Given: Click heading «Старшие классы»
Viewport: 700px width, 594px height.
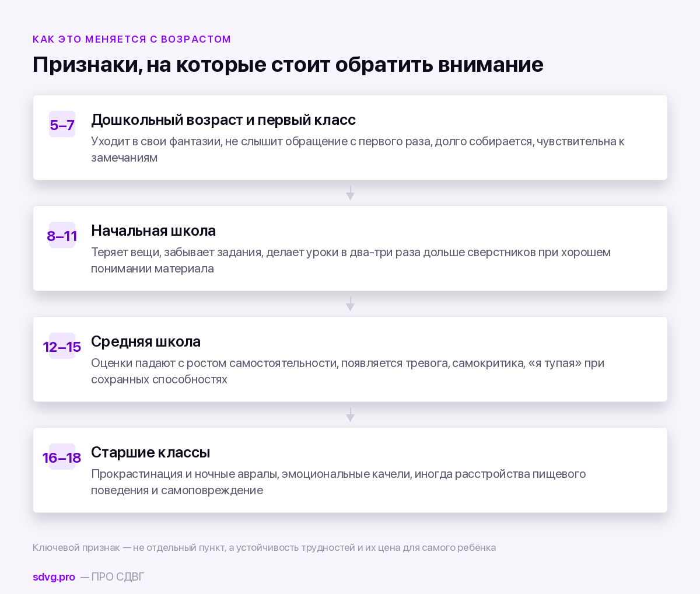Looking at the screenshot, I should 150,453.
